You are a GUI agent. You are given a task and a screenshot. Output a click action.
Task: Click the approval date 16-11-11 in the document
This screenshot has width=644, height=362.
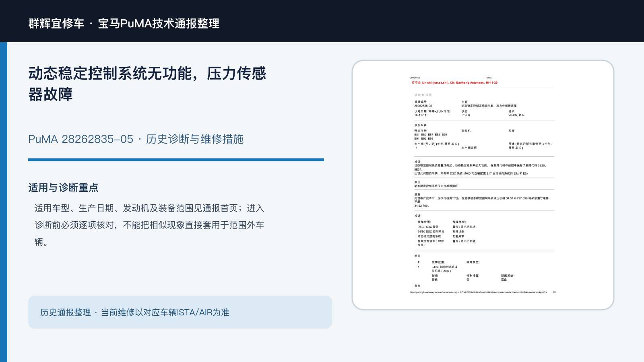[420, 115]
